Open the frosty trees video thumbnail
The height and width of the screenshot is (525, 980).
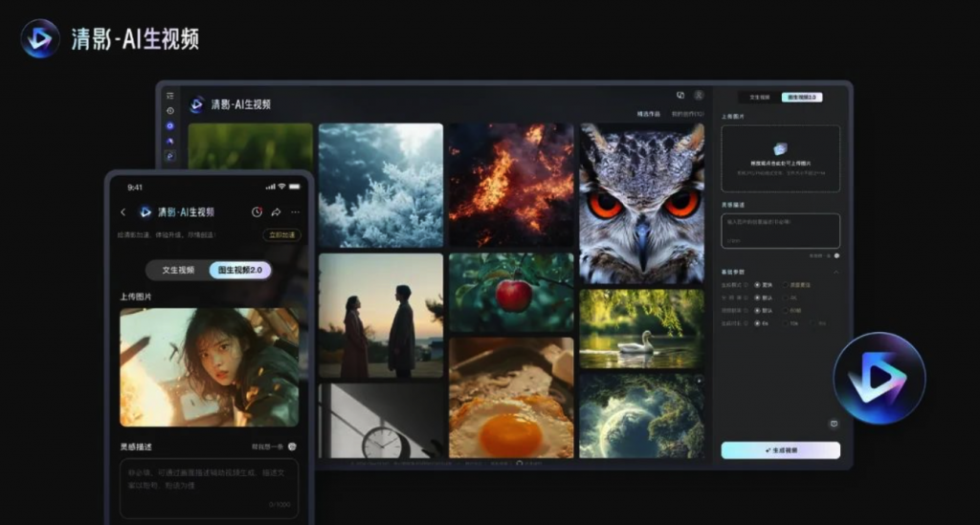pyautogui.click(x=381, y=185)
